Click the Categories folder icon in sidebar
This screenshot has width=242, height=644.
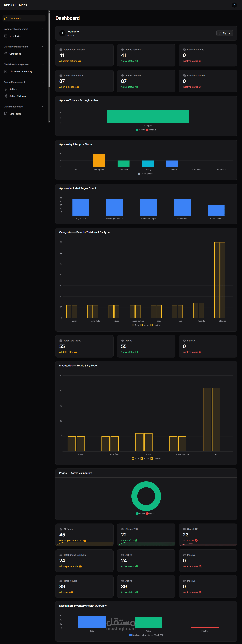6,54
